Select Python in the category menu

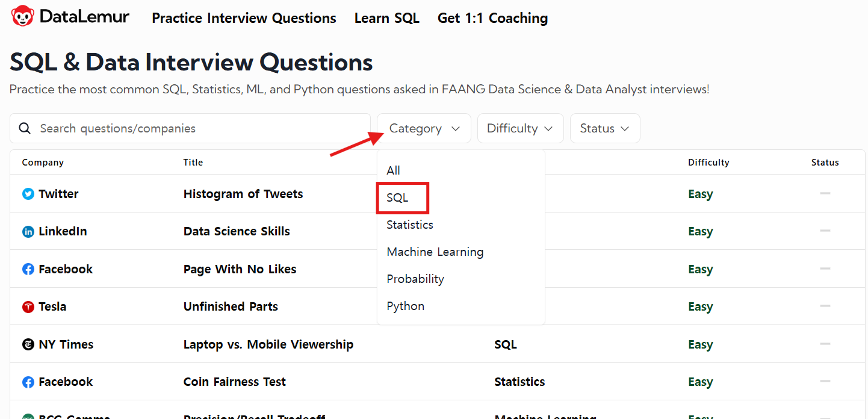[x=405, y=306]
